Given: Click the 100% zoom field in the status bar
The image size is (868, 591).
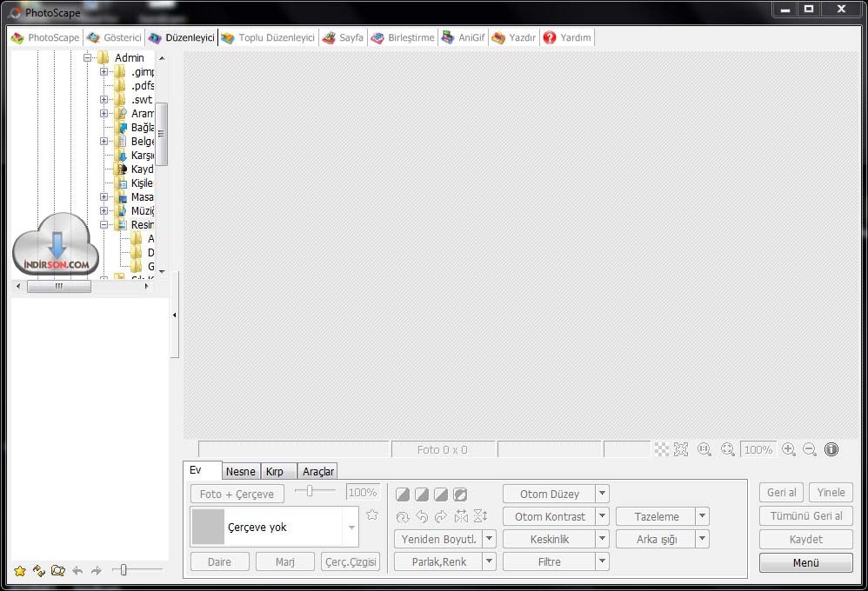Looking at the screenshot, I should [758, 449].
